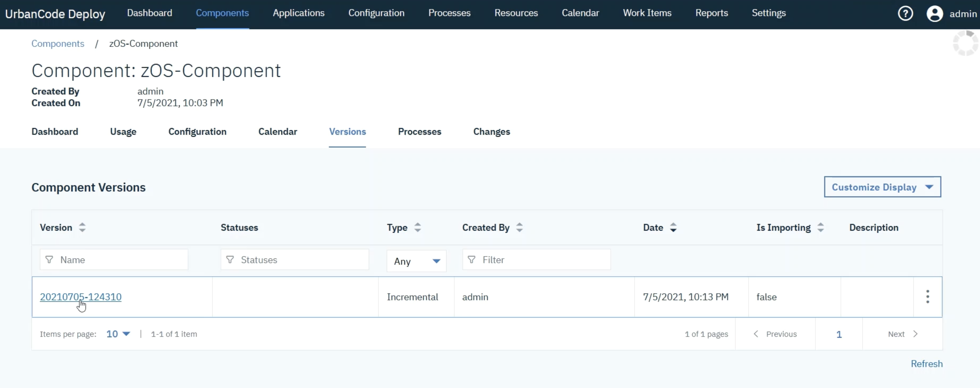Viewport: 980px width, 388px height.
Task: Click the Next page button
Action: pos(902,334)
